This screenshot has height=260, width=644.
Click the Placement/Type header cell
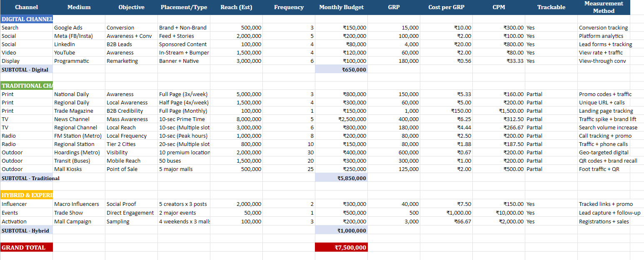pos(184,7)
